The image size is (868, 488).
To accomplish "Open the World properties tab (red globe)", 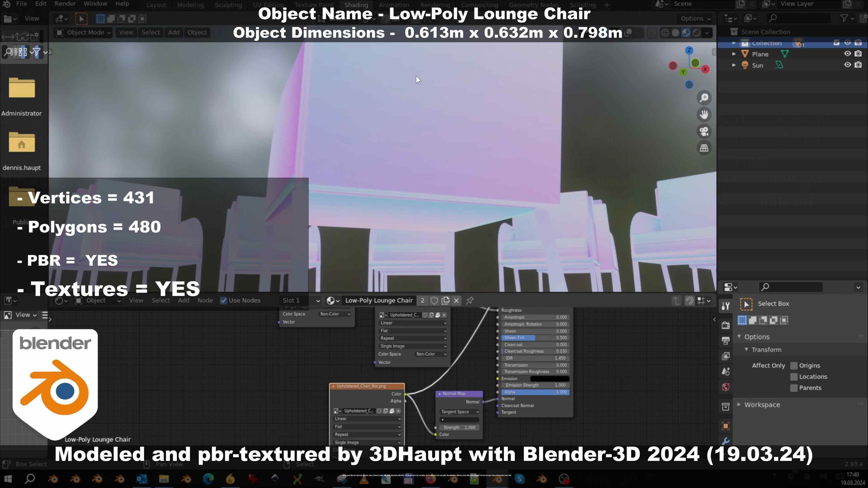I will pos(725,387).
